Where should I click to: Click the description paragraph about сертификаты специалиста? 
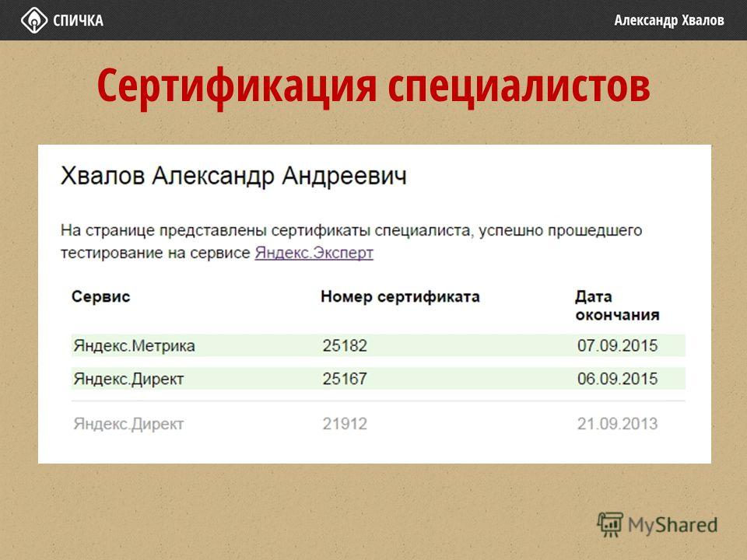(351, 241)
